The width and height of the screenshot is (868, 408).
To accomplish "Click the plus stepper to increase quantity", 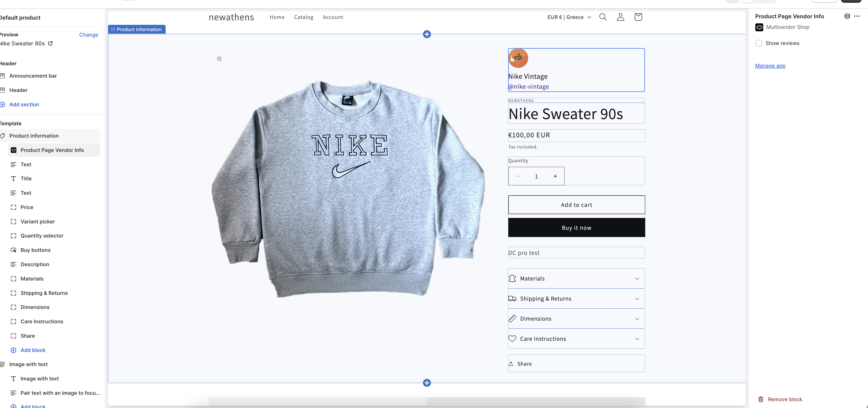I will click(x=555, y=176).
